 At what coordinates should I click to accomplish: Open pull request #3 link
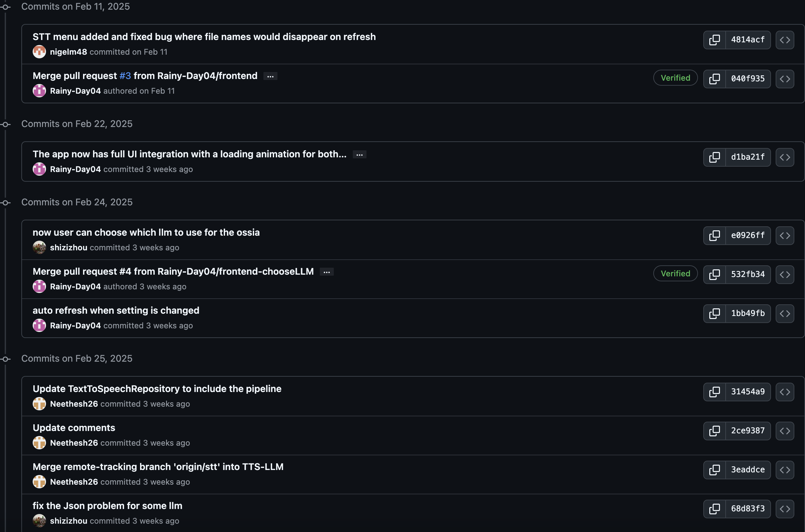[125, 76]
